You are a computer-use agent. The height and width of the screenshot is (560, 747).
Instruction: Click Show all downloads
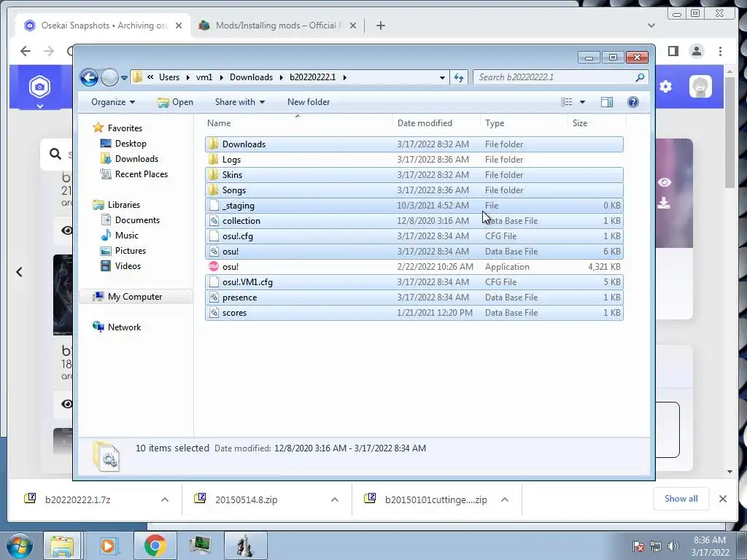pos(681,499)
